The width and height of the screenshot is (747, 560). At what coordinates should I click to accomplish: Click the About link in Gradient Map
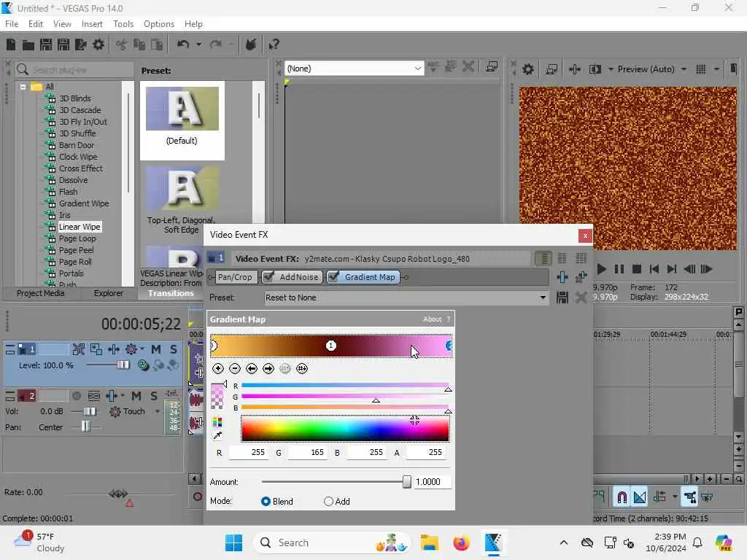coord(432,319)
